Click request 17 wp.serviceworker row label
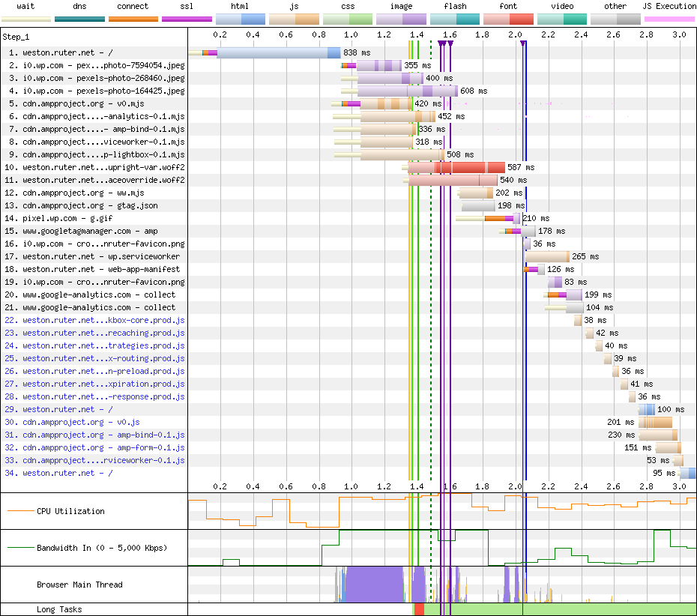Image resolution: width=697 pixels, height=616 pixels. [x=100, y=256]
